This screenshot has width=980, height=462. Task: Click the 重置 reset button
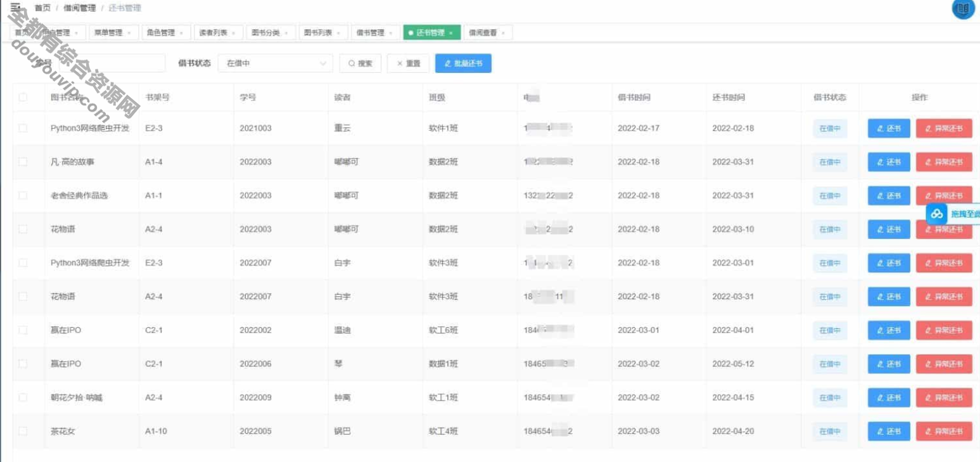(x=409, y=63)
